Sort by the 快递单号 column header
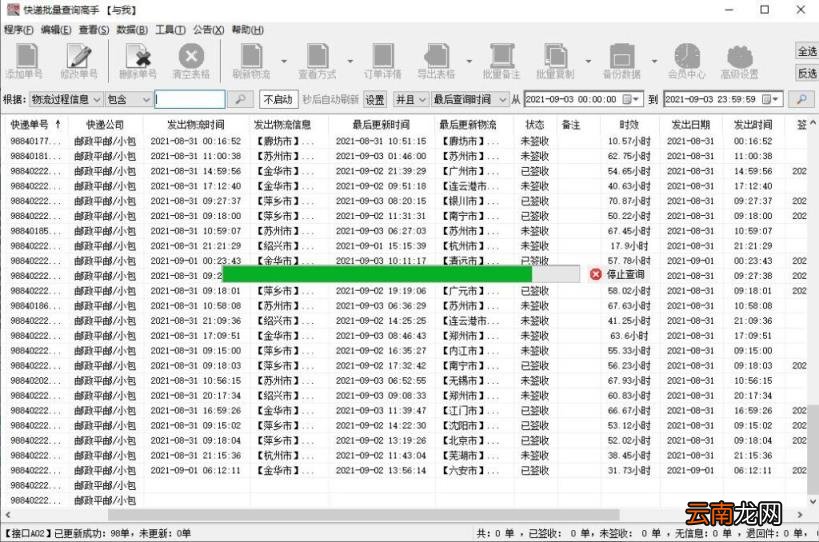This screenshot has height=542, width=819. click(36, 125)
